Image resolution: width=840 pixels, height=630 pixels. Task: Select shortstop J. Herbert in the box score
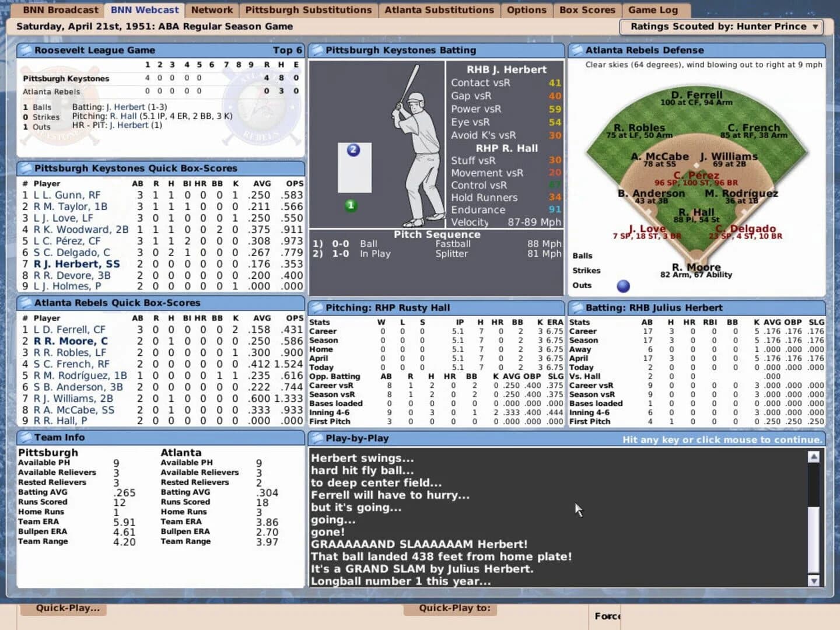[x=78, y=264]
